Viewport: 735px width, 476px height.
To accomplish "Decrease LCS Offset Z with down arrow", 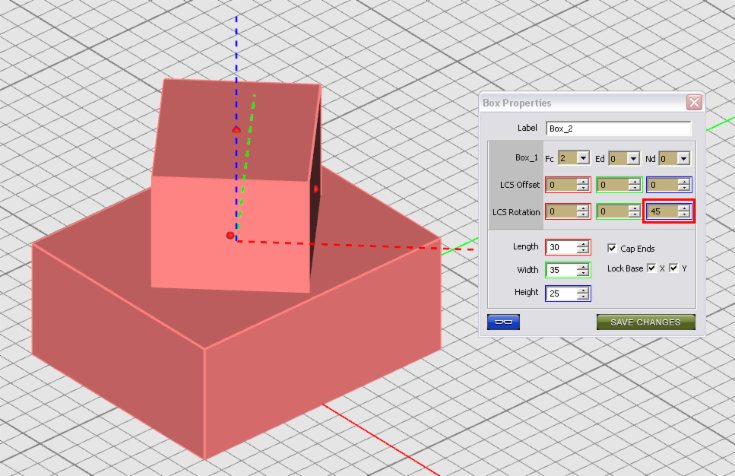I will [684, 188].
